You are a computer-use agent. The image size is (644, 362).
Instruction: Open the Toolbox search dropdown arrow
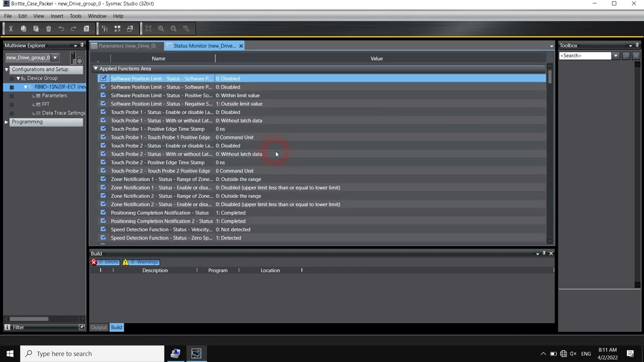[x=616, y=56]
